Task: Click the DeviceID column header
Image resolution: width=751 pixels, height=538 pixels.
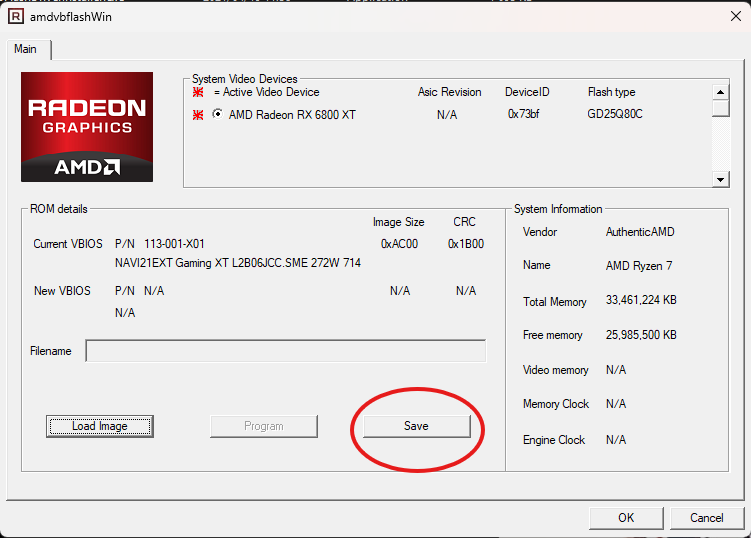Action: pyautogui.click(x=527, y=92)
